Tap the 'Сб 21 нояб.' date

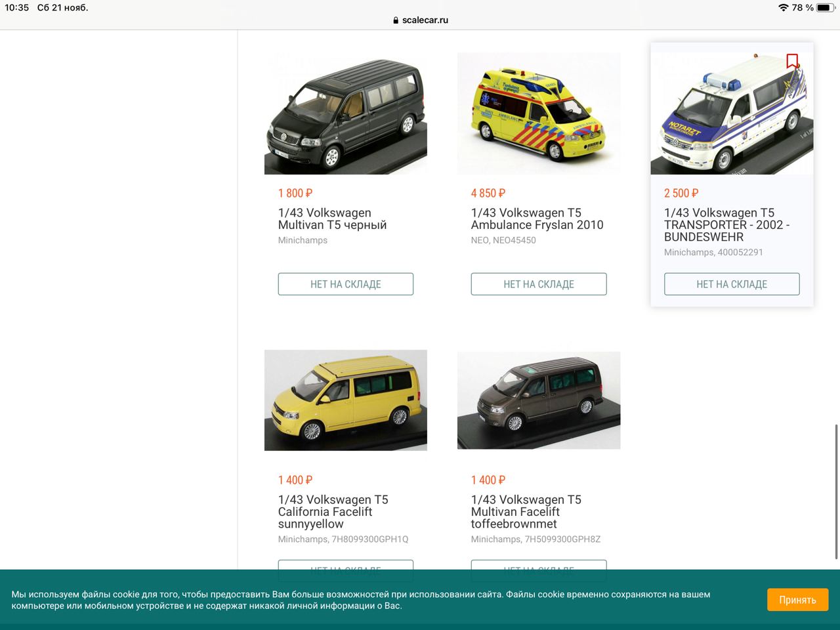coord(63,8)
